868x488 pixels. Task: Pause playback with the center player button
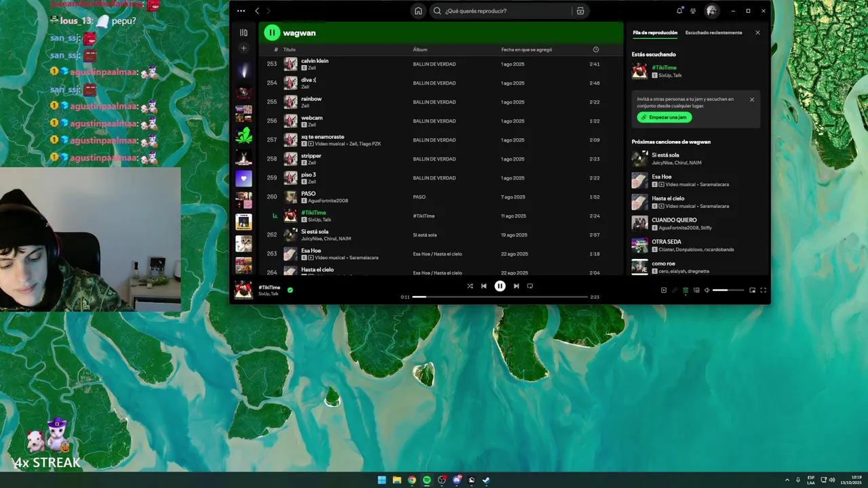500,286
